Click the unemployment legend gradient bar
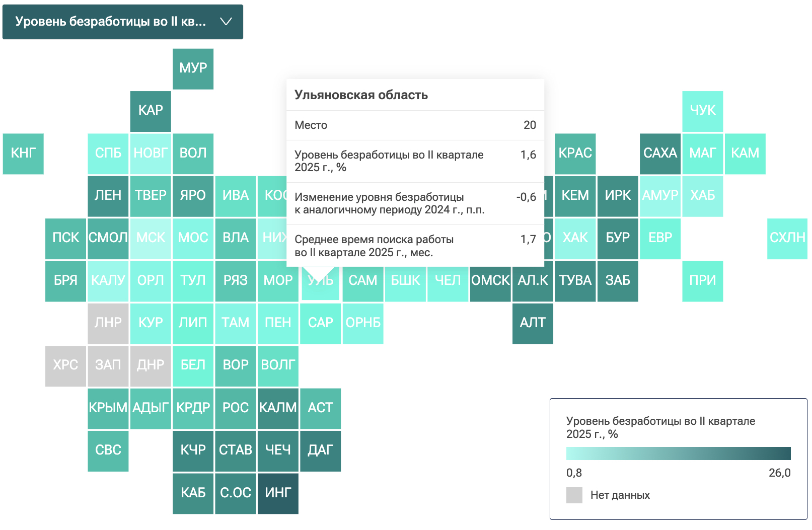This screenshot has height=530, width=812. 678,453
